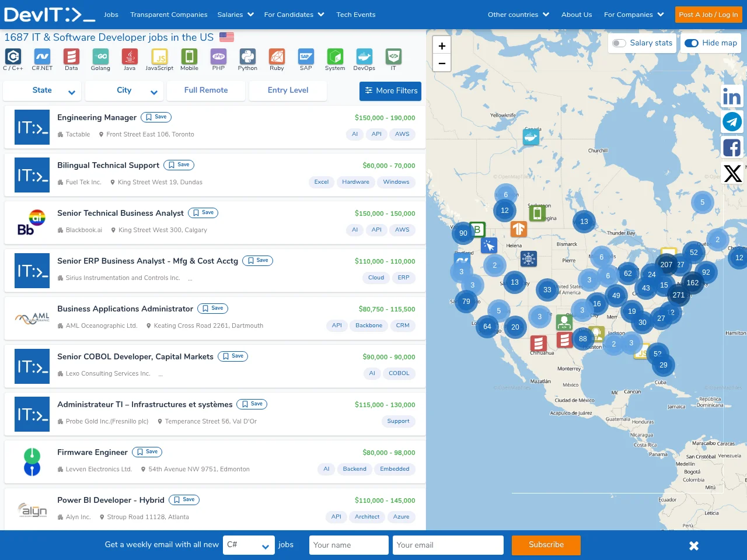Image resolution: width=747 pixels, height=560 pixels.
Task: Select the C / C++ category icon
Action: pyautogui.click(x=13, y=56)
